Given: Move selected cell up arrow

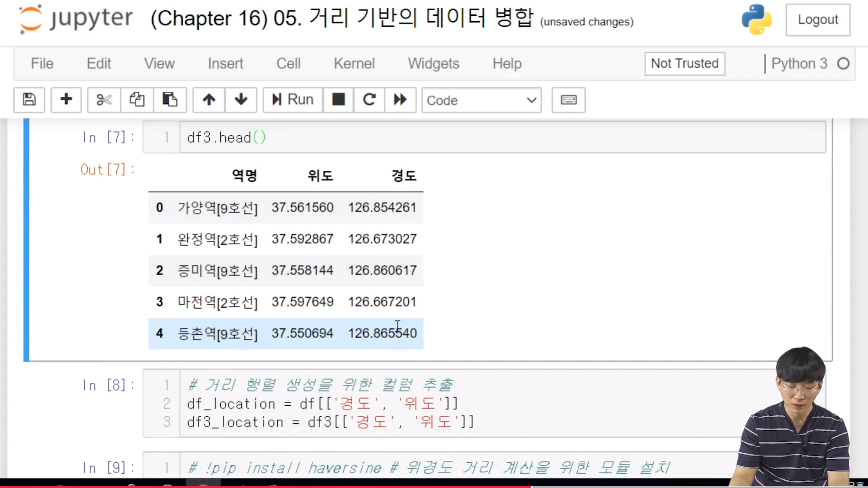Looking at the screenshot, I should [x=209, y=99].
